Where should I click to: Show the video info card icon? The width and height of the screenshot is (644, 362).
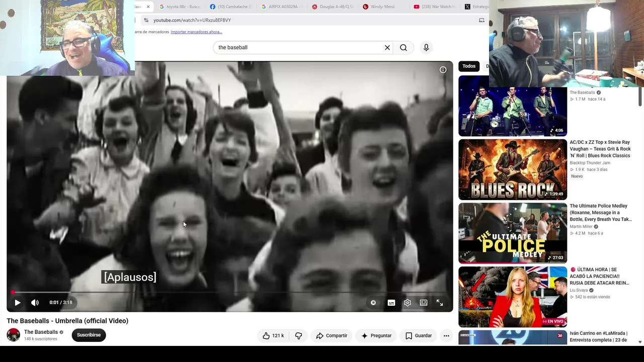pos(443,70)
